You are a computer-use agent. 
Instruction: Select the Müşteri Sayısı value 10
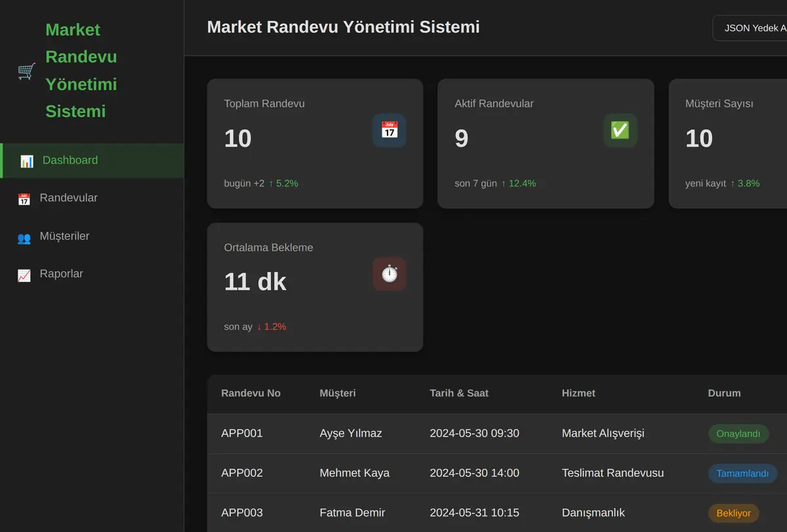tap(699, 138)
